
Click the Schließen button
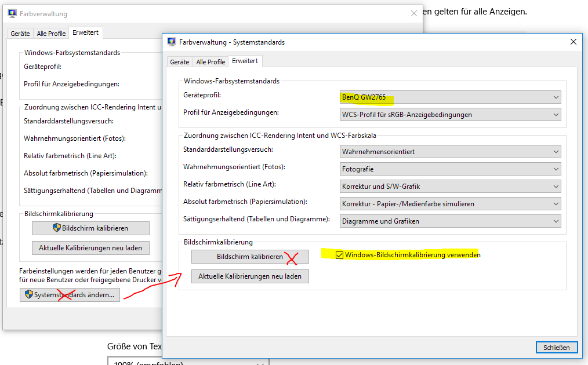556,348
